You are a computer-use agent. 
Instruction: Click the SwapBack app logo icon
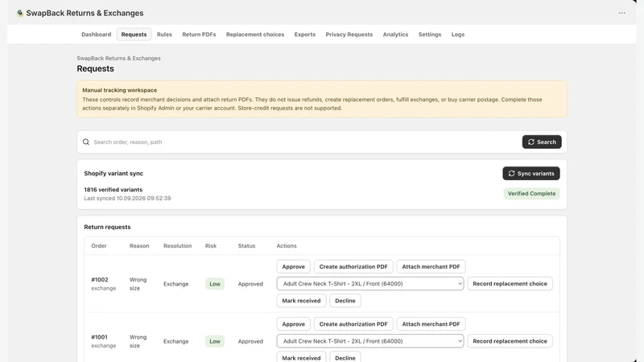[x=19, y=13]
